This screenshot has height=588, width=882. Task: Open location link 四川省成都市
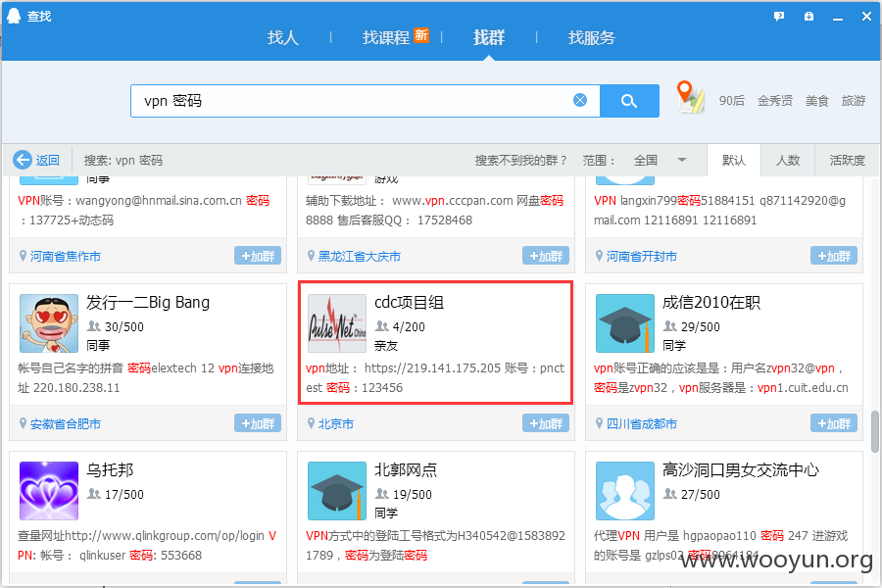(x=641, y=423)
